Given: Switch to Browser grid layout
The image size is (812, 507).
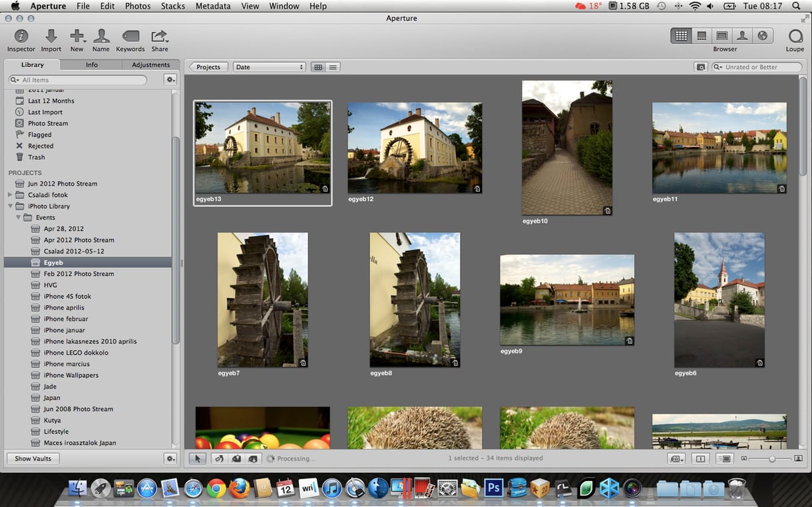Looking at the screenshot, I should pos(681,36).
